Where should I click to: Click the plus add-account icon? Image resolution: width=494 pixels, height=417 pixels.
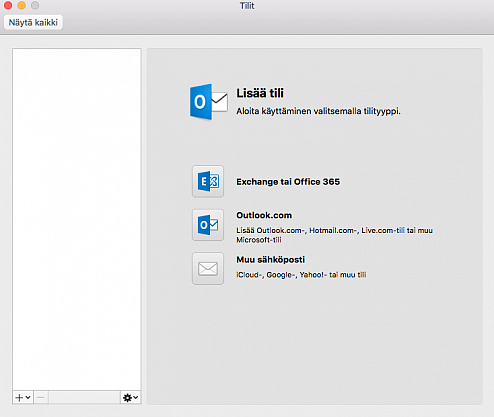[x=19, y=397]
